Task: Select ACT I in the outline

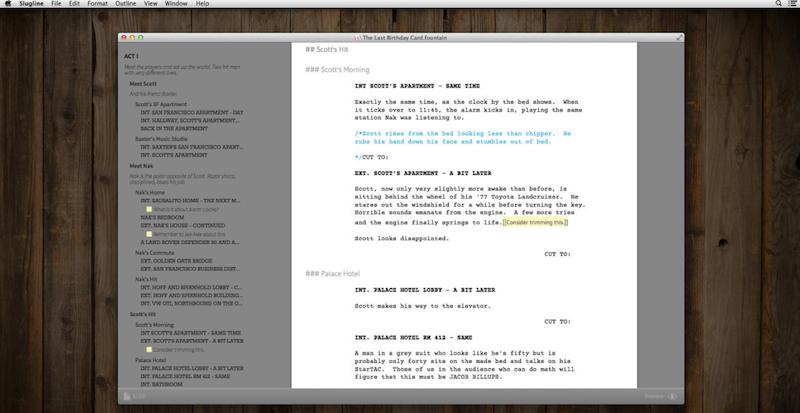Action: [131, 56]
